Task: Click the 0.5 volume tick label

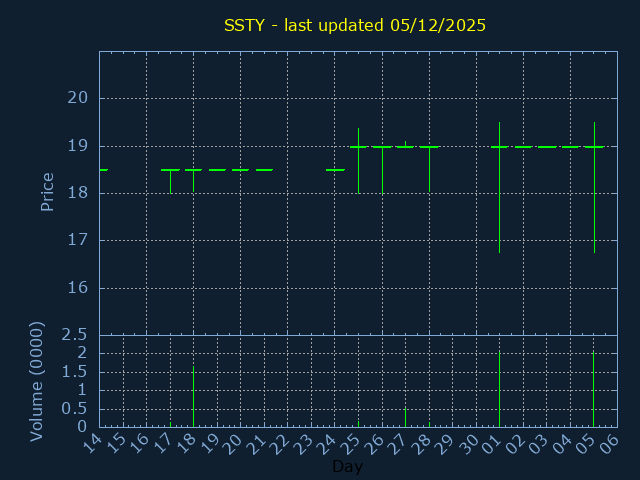Action: click(x=74, y=408)
